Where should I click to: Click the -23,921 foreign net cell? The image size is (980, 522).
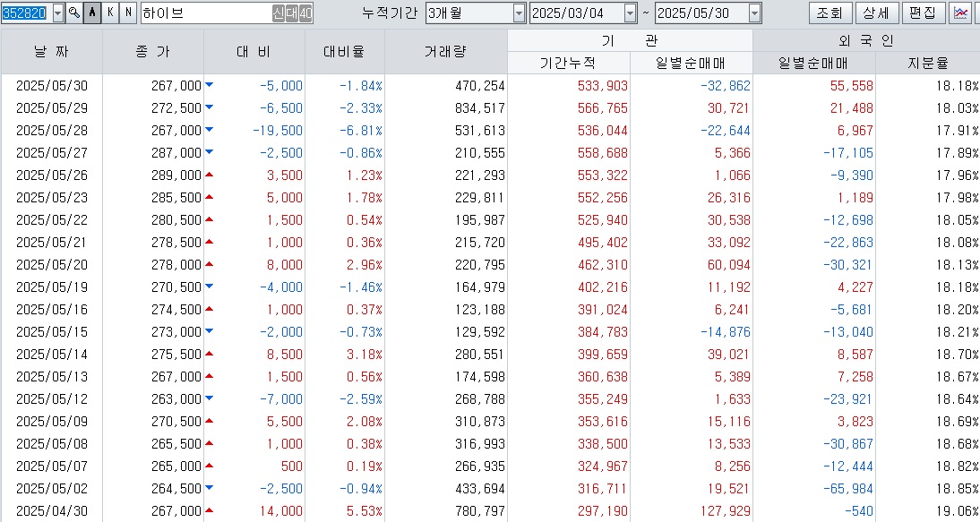pyautogui.click(x=847, y=399)
